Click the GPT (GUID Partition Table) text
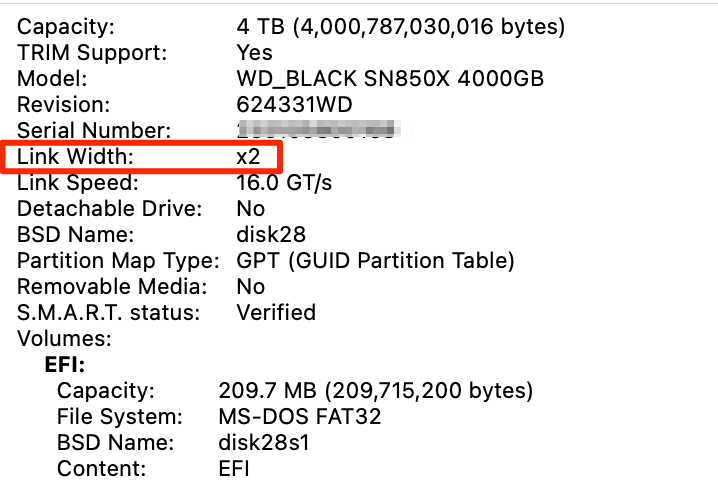 point(375,261)
